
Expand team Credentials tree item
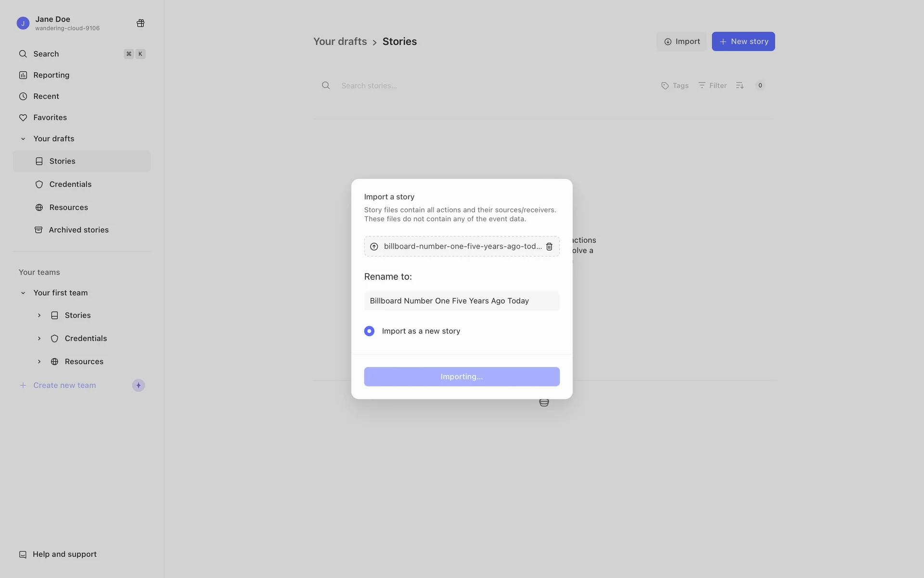click(39, 339)
